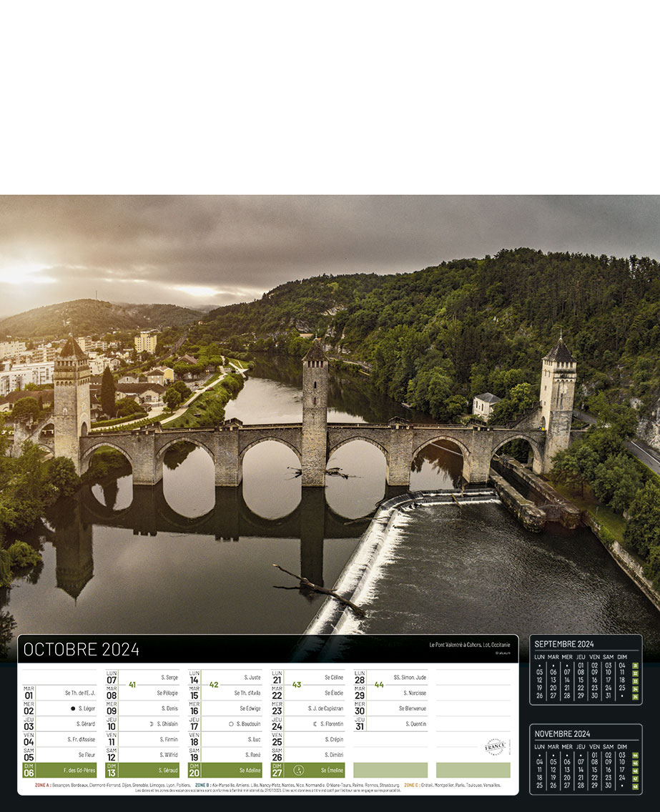Viewport: 660px width, 812px height.
Task: Select Sunday 13 'S. Géraud' bar
Action: coord(142,770)
